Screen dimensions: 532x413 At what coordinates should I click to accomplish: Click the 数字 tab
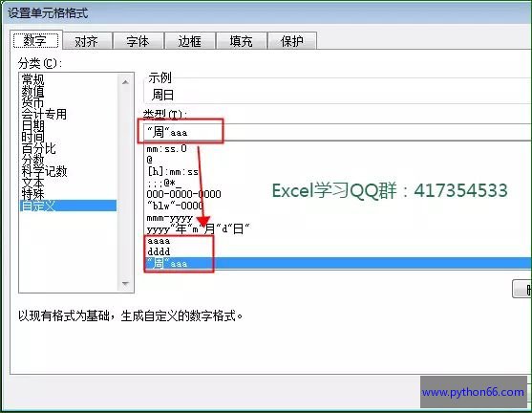pyautogui.click(x=35, y=41)
